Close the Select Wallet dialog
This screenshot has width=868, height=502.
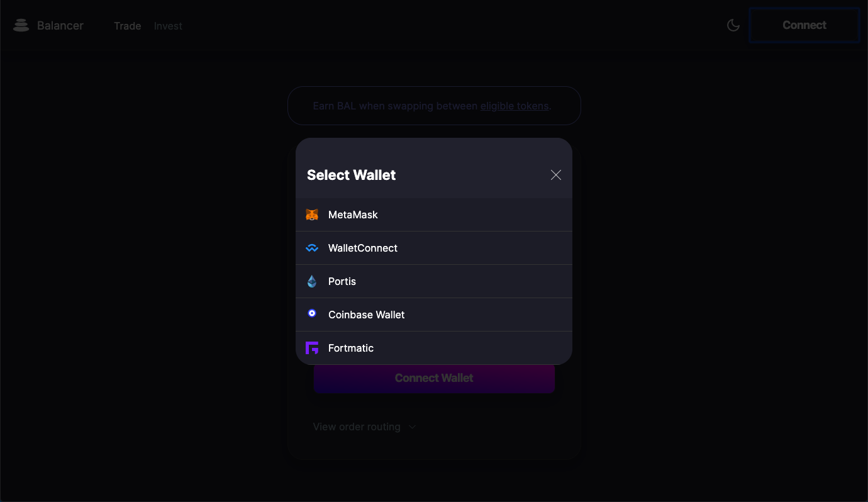(556, 175)
